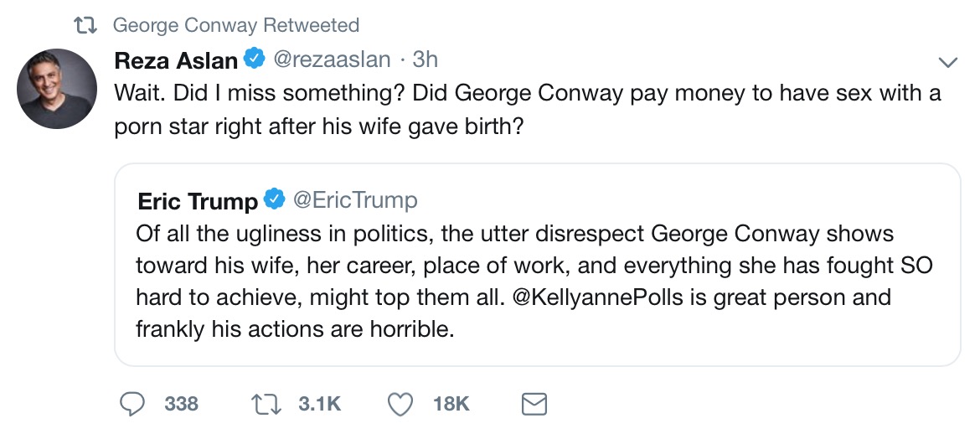Open the tweet options chevron menu
The height and width of the screenshot is (434, 980).
pyautogui.click(x=947, y=63)
